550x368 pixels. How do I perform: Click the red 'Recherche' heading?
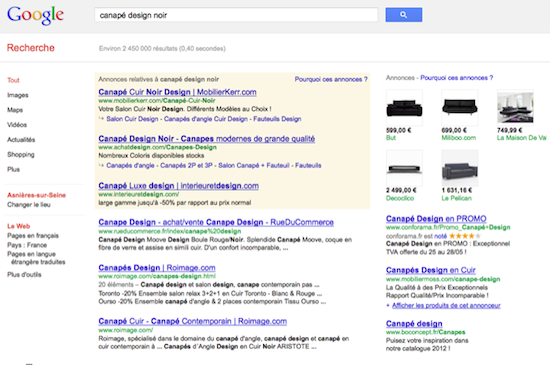(31, 48)
